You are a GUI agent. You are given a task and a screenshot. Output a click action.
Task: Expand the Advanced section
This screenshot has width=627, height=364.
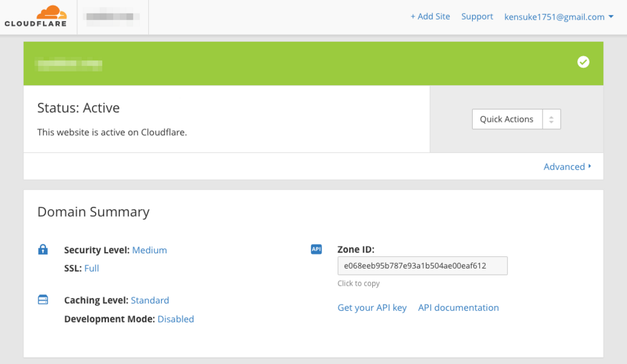click(567, 166)
